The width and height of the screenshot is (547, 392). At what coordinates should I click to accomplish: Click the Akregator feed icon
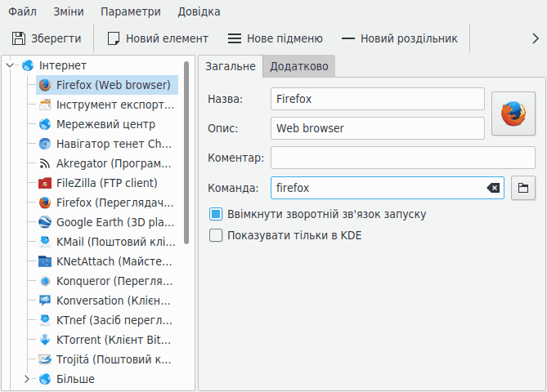tap(45, 163)
